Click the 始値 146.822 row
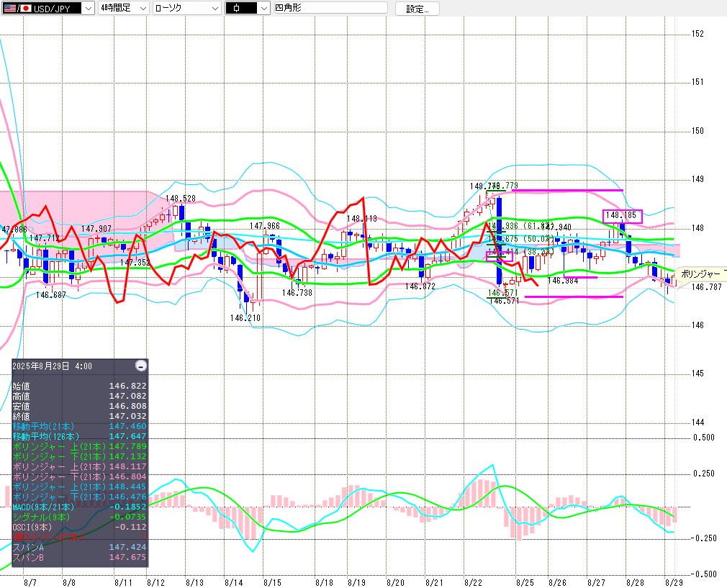Image resolution: width=727 pixels, height=588 pixels. click(79, 386)
